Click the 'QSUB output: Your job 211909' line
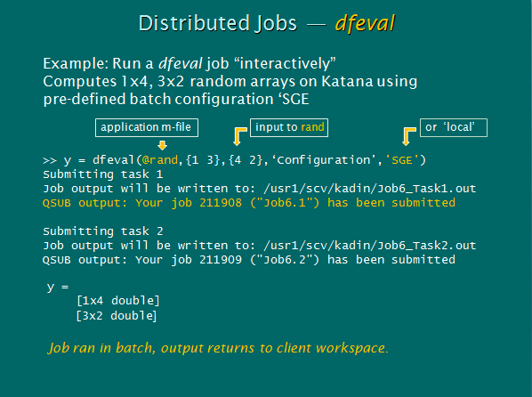 [x=249, y=260]
